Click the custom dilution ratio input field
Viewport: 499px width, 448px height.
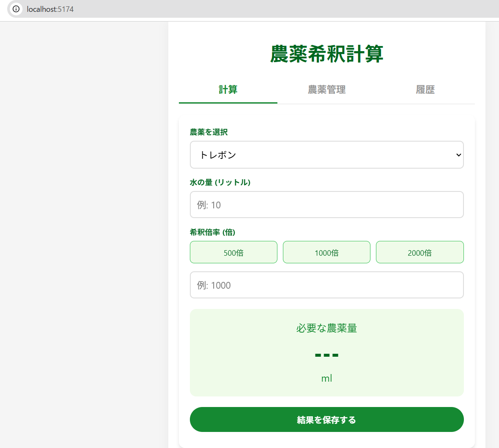click(326, 285)
